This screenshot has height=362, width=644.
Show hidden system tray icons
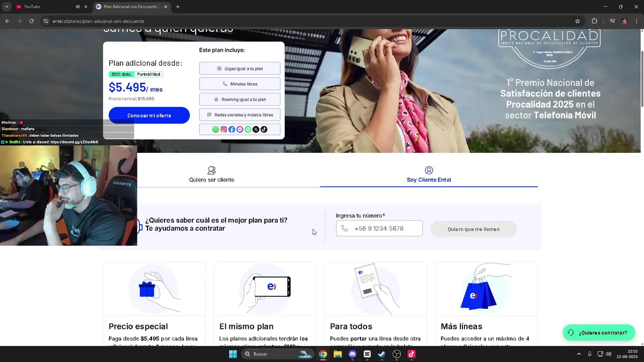click(x=579, y=354)
